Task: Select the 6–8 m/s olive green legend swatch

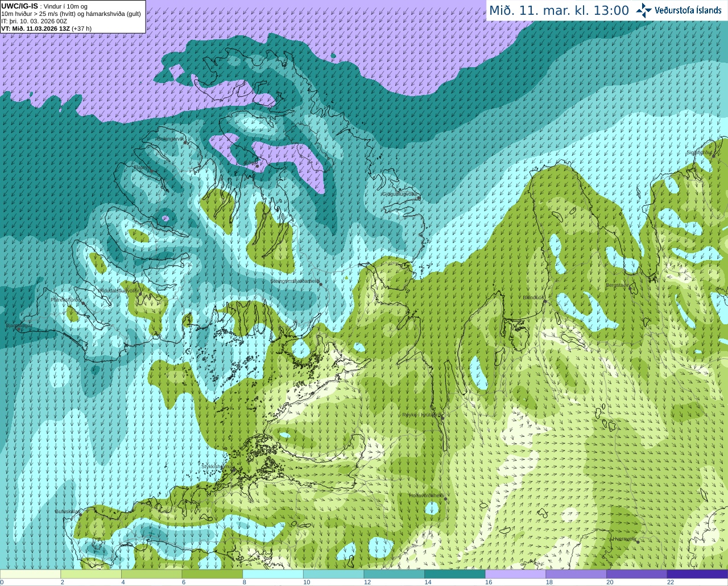Action: tap(212, 574)
